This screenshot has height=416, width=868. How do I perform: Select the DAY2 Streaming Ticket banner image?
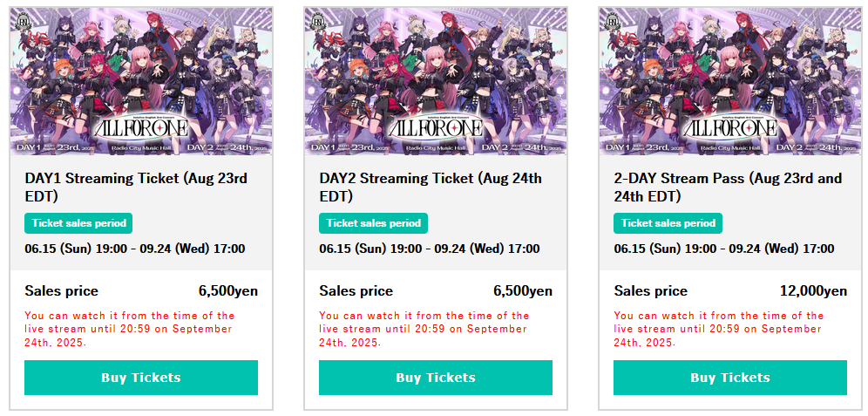(436, 81)
